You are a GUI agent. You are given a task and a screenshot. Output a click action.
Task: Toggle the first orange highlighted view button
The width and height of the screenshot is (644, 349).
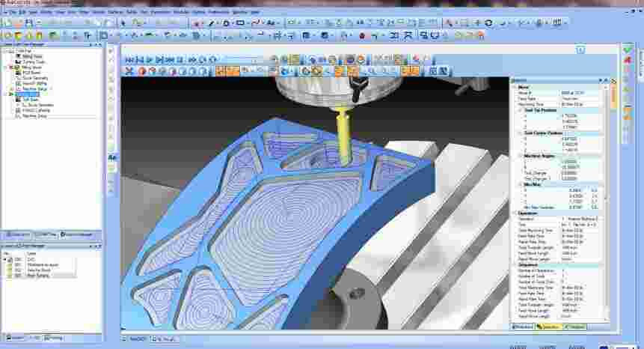point(221,71)
